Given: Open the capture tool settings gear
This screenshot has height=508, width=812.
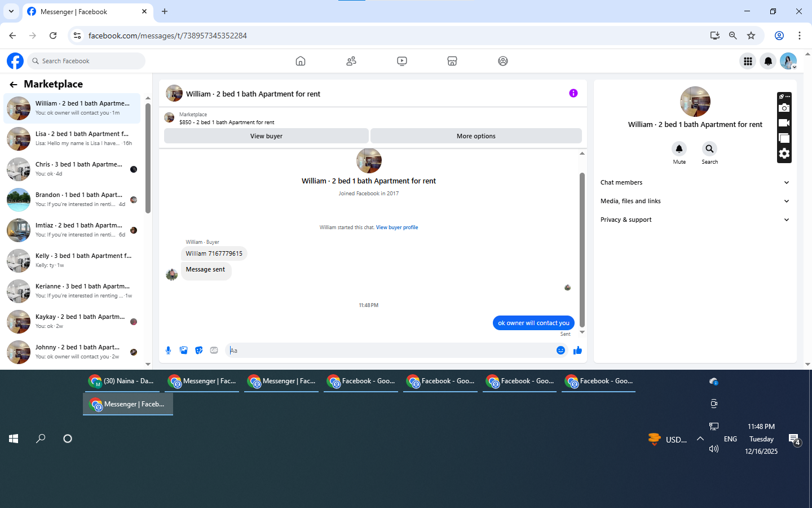Looking at the screenshot, I should coord(784,154).
